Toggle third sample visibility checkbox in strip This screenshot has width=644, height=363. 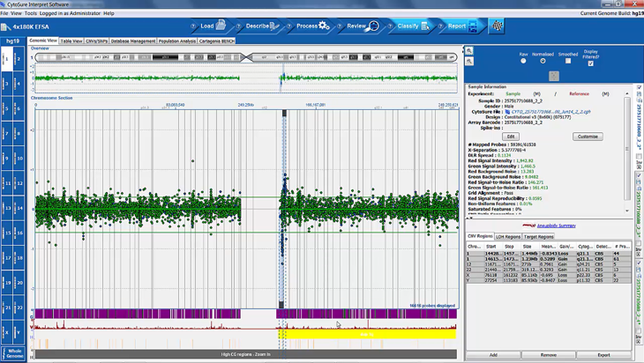(639, 263)
